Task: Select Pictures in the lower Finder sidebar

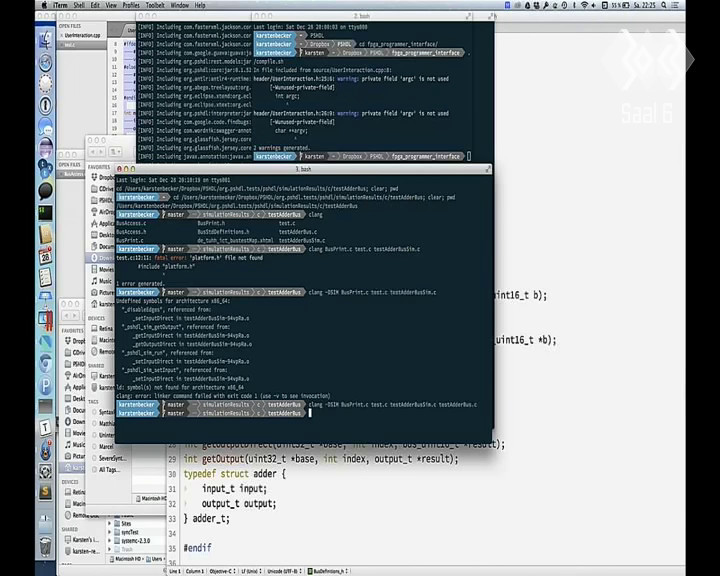Action: [75, 456]
